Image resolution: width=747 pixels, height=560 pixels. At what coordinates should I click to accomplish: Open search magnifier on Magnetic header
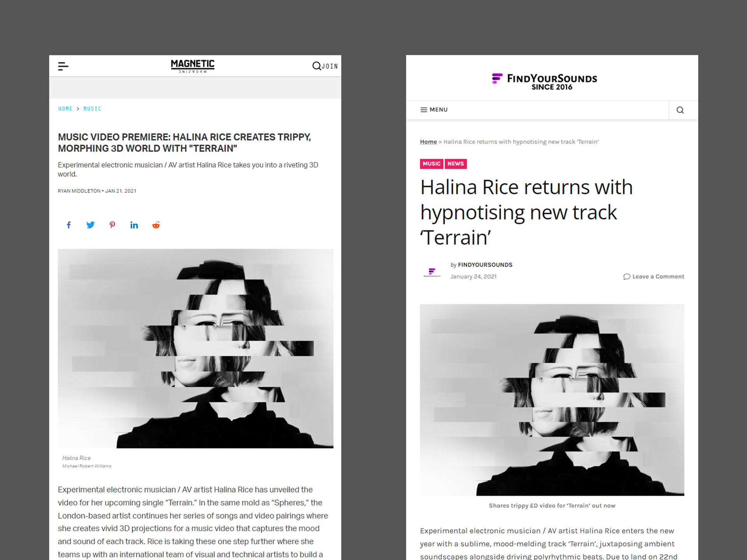[317, 66]
